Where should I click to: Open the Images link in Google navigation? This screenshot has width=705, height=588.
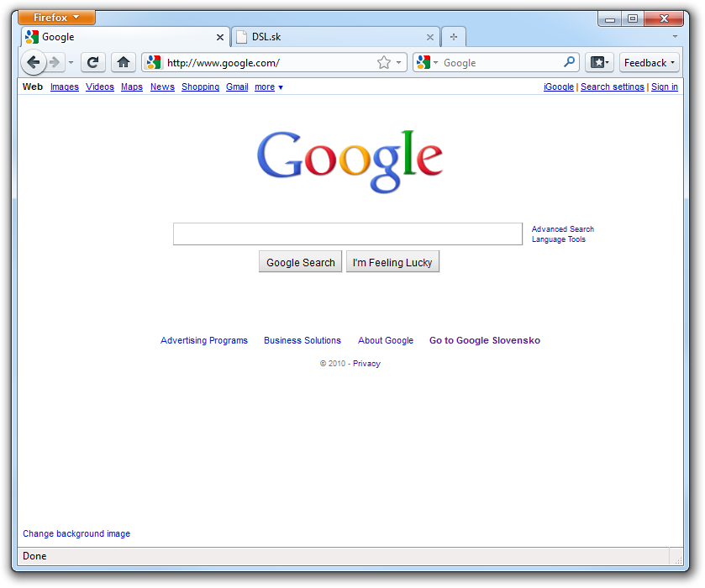point(65,87)
